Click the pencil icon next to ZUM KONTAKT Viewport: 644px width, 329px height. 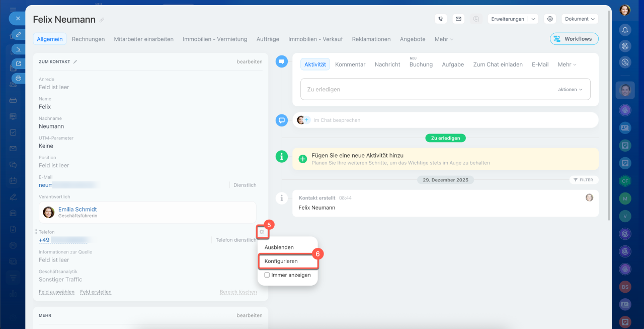(x=75, y=61)
